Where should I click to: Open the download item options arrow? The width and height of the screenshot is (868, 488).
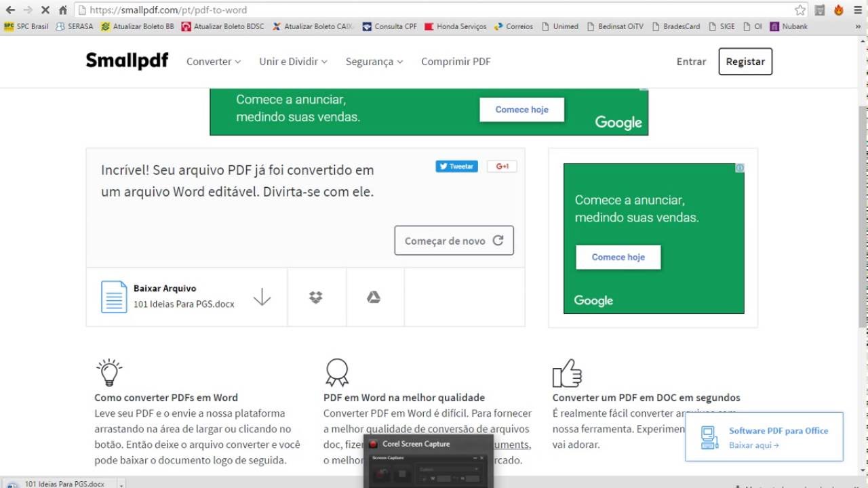point(121,484)
